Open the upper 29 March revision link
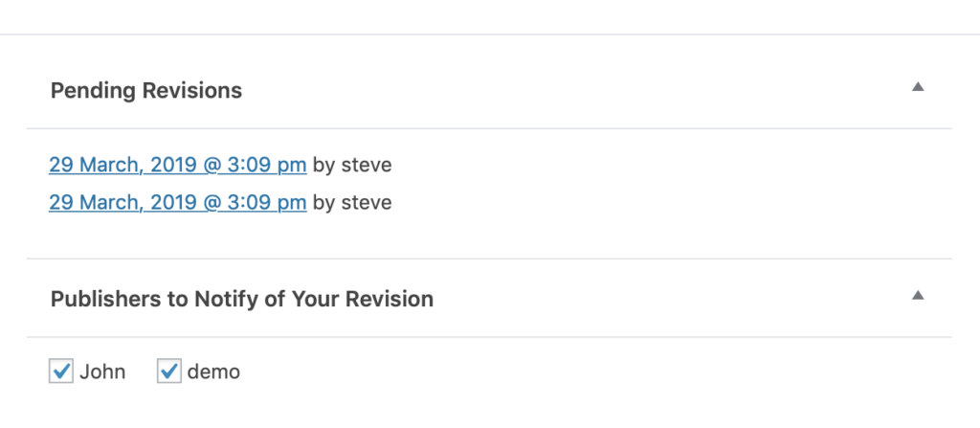980x428 pixels. coord(177,165)
